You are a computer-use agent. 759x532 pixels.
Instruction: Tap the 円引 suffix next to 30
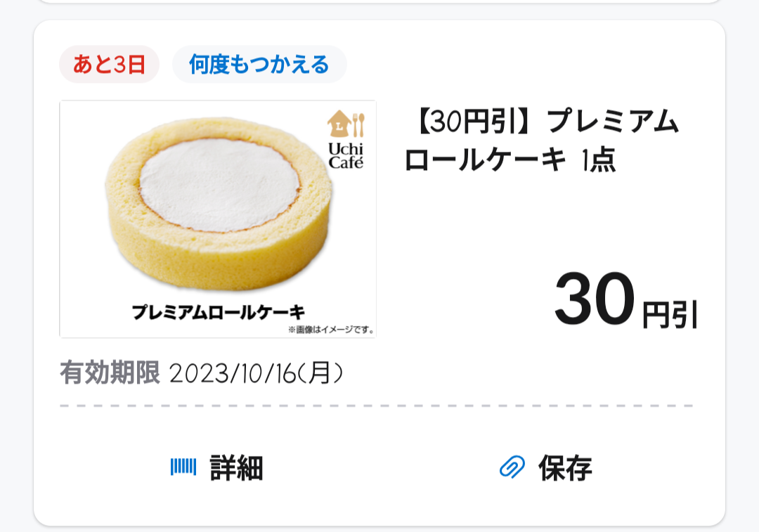(x=670, y=315)
